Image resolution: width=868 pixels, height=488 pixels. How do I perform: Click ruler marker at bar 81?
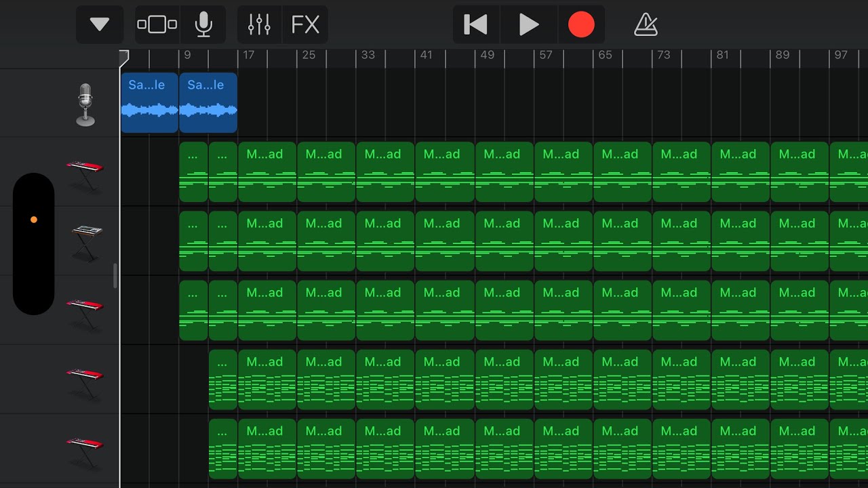[722, 55]
